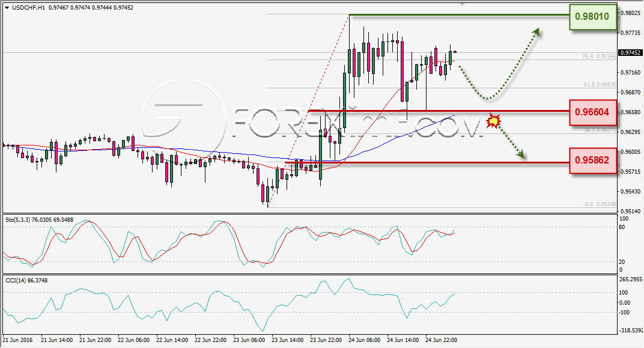Click price axis value 0.98025
The image size is (644, 348).
click(x=630, y=13)
